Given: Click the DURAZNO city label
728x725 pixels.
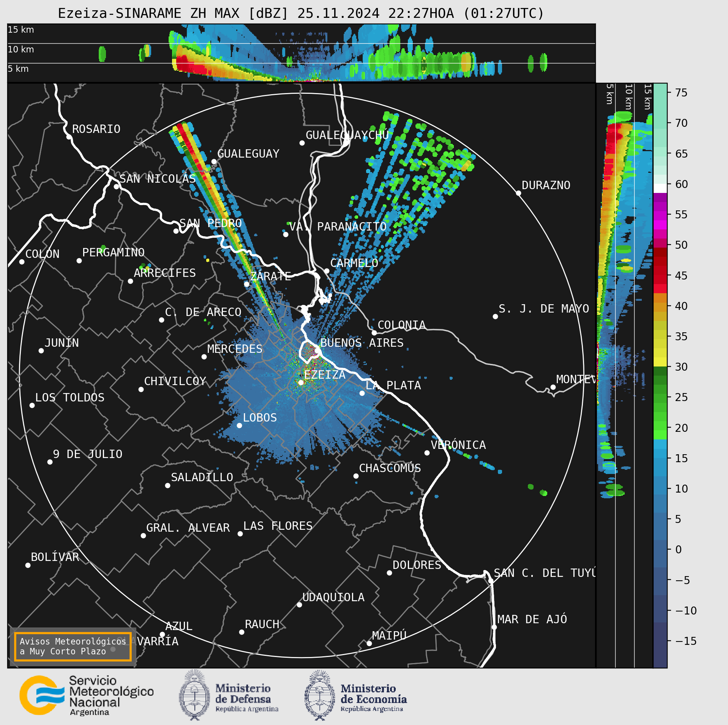Looking at the screenshot, I should pyautogui.click(x=546, y=185).
